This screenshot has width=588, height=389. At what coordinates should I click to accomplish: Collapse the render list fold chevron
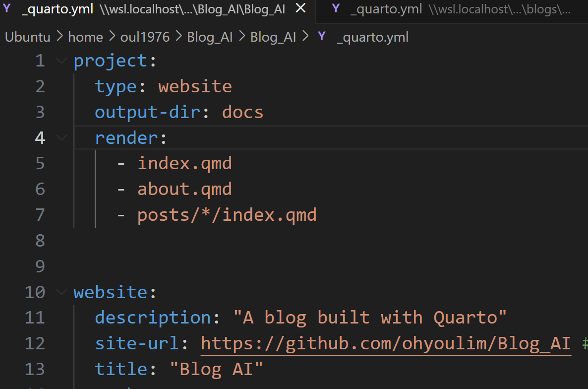pos(61,137)
